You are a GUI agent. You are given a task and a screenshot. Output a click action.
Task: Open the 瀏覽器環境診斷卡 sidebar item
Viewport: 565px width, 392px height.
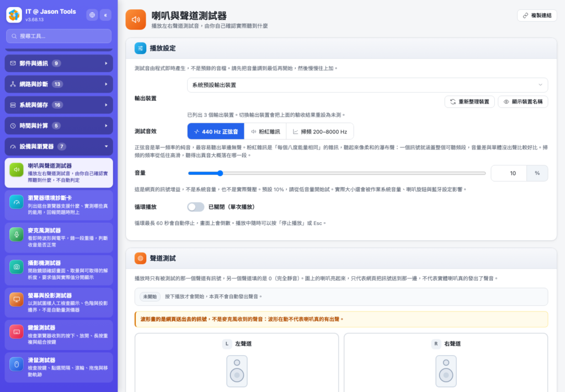click(58, 205)
